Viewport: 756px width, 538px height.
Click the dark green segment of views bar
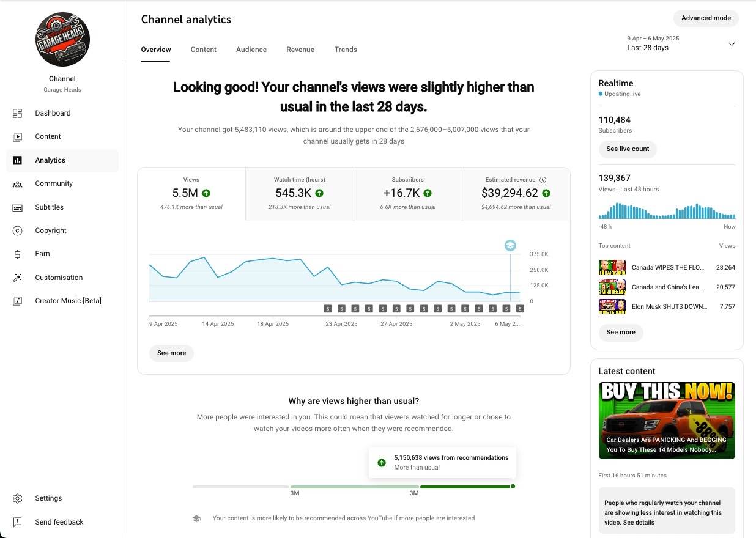(465, 487)
